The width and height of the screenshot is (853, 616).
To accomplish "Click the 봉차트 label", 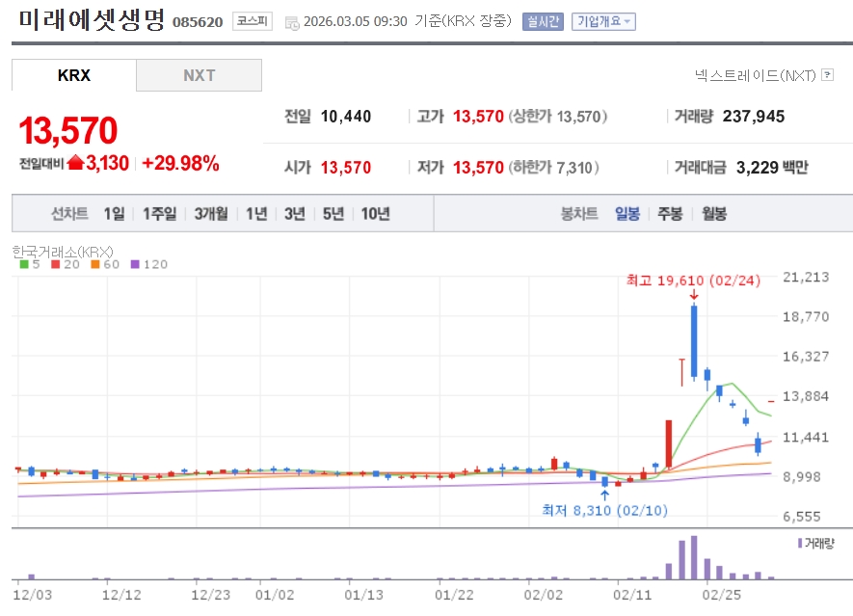I will pos(579,213).
